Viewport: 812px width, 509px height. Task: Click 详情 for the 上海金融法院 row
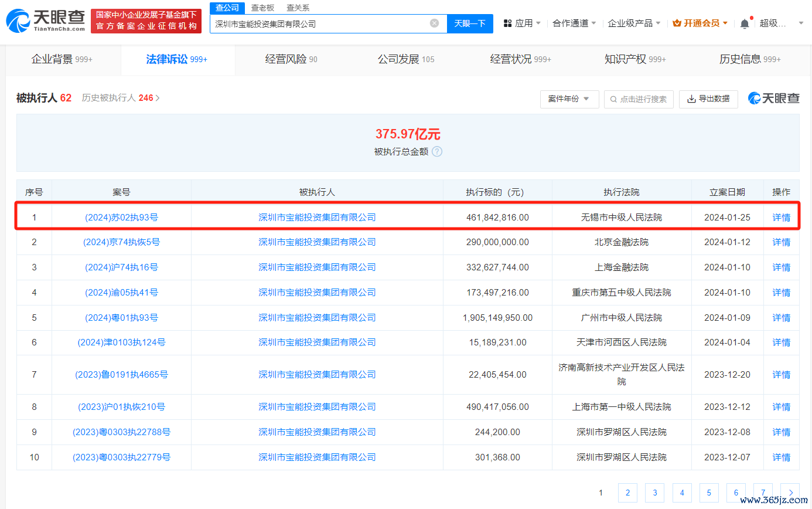[781, 267]
